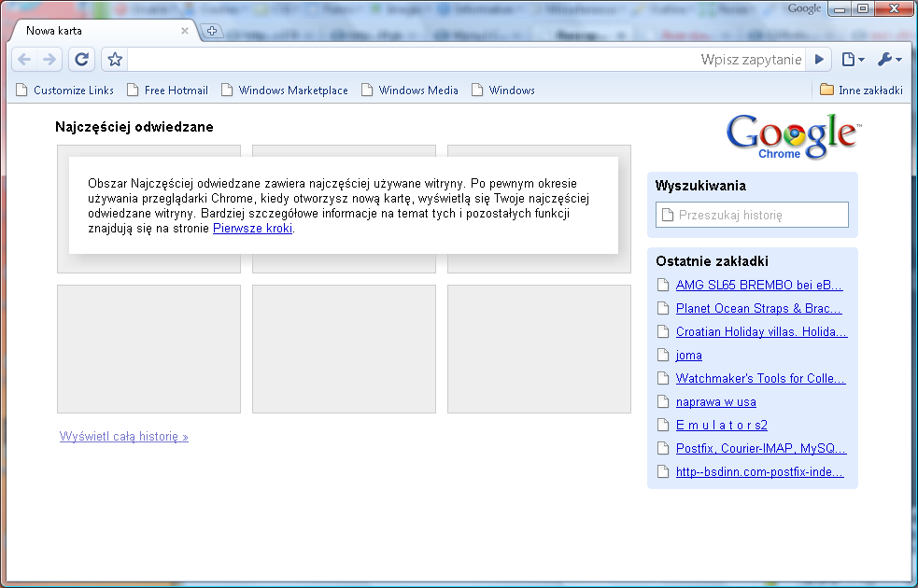Follow the Pierwsze kroki link
Viewport: 918px width, 588px height.
[x=252, y=228]
